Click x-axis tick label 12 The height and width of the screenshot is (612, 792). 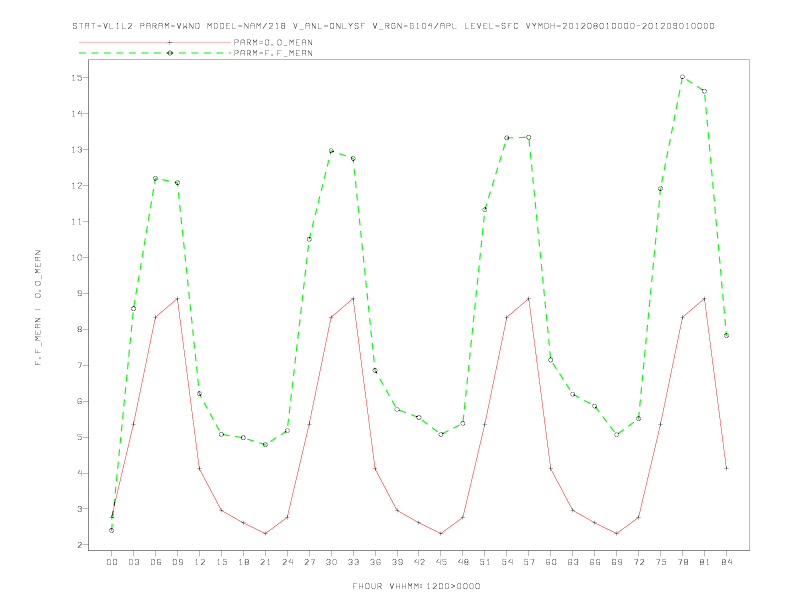pos(200,562)
